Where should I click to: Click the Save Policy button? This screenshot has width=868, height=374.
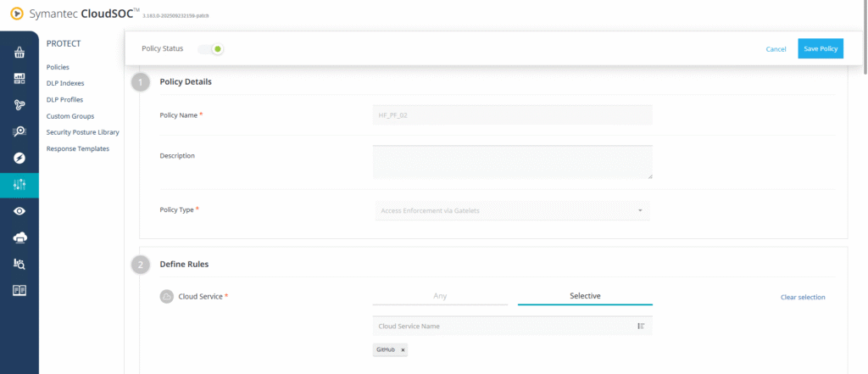coord(820,49)
